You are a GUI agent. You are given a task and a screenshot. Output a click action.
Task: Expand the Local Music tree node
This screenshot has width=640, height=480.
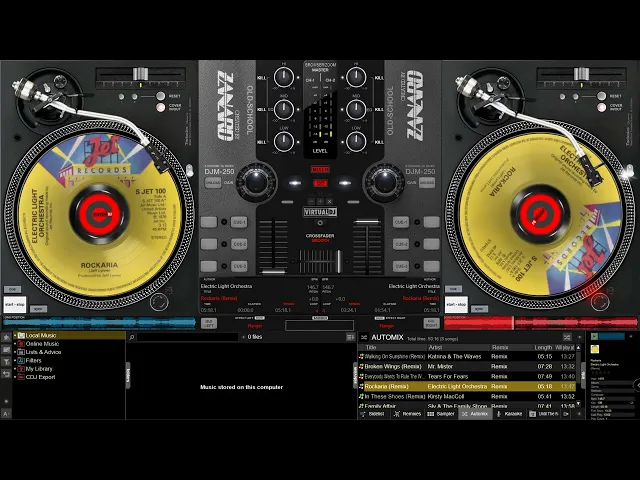15,336
